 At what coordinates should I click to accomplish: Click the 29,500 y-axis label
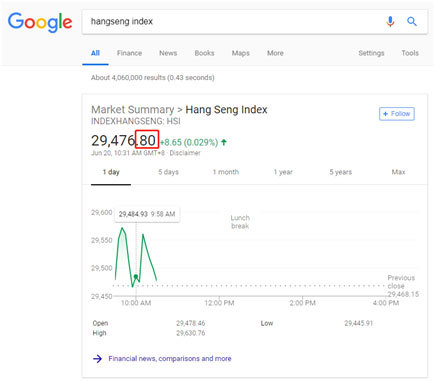coord(102,268)
